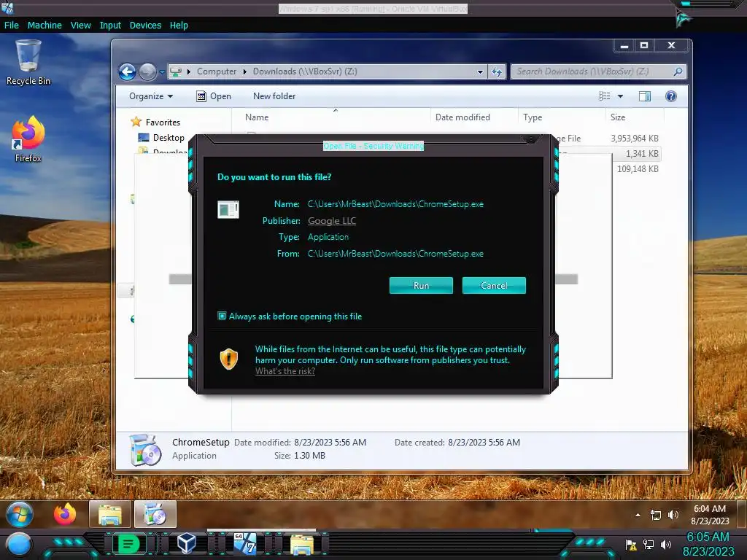Click the file icon in security dialog
The width and height of the screenshot is (747, 560).
tap(228, 209)
